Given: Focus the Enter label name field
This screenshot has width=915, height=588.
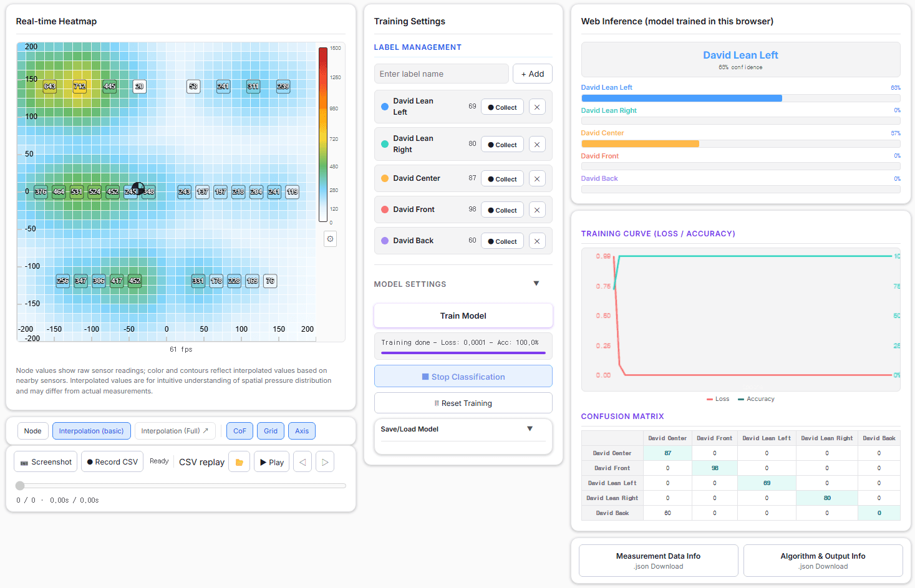Looking at the screenshot, I should [x=442, y=74].
